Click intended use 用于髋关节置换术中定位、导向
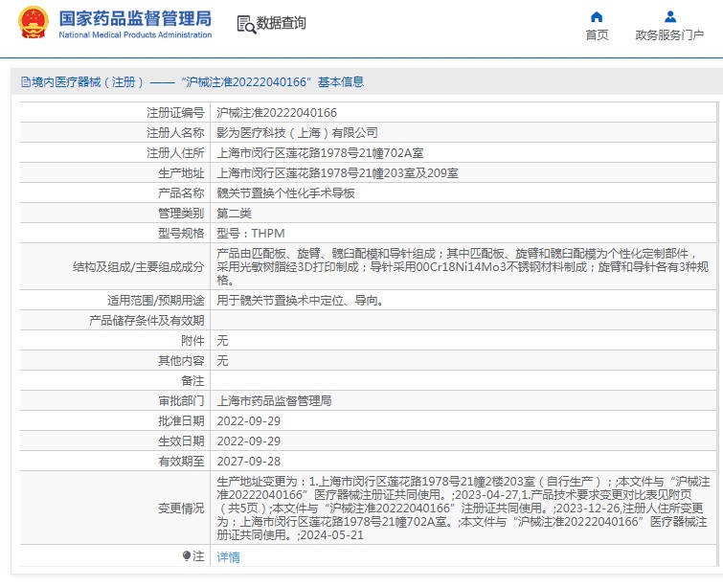Screen dimensions: 723x588 click(300, 301)
